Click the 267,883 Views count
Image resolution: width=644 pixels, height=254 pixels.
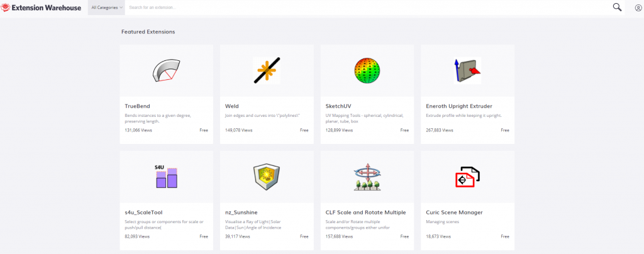pyautogui.click(x=440, y=130)
